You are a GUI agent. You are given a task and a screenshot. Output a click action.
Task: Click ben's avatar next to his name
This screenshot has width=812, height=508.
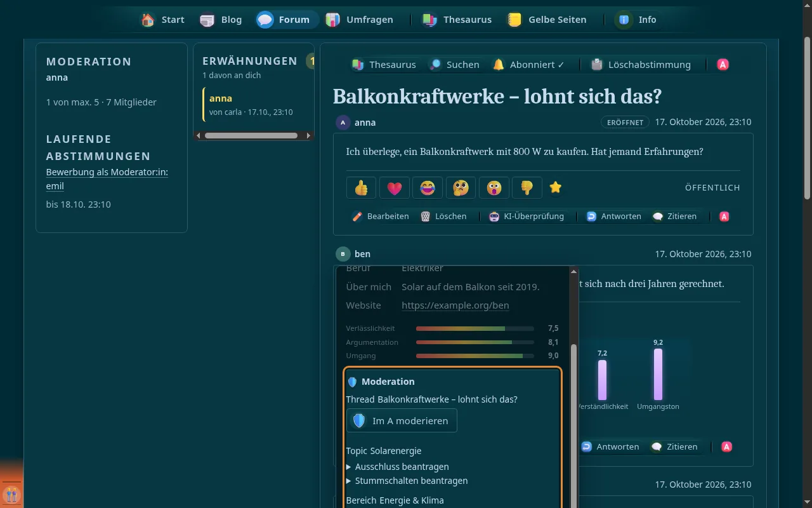[x=343, y=254]
